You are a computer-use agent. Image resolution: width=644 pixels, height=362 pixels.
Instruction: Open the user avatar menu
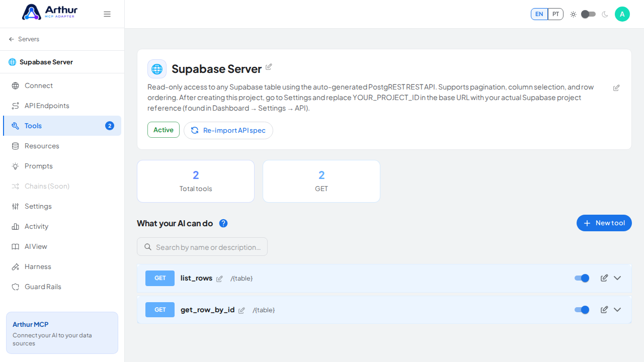622,14
